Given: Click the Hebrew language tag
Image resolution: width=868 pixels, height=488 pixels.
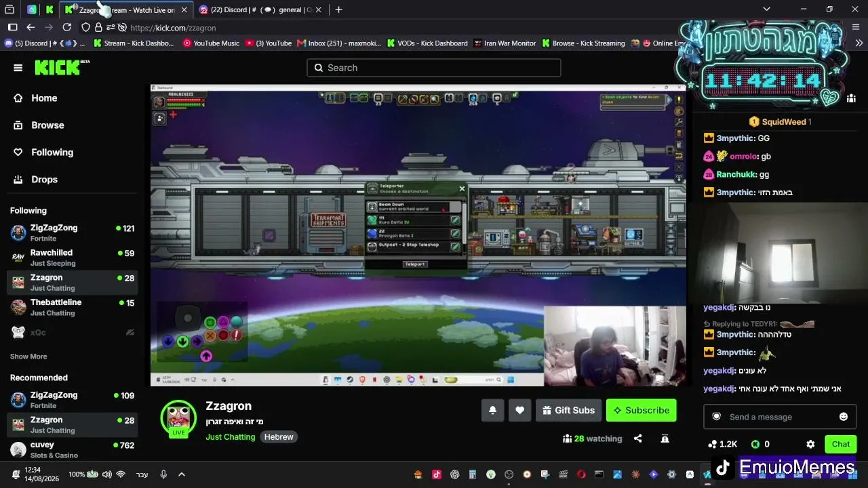Looking at the screenshot, I should click(279, 437).
